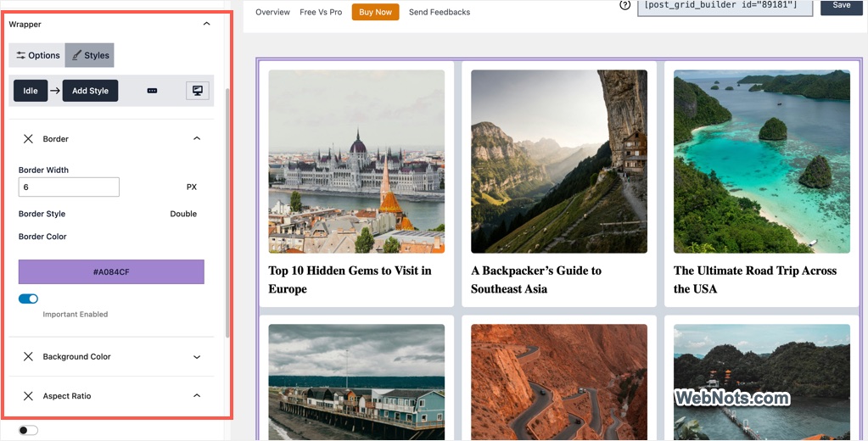Open the Border Style Double dropdown
The width and height of the screenshot is (868, 441).
183,214
